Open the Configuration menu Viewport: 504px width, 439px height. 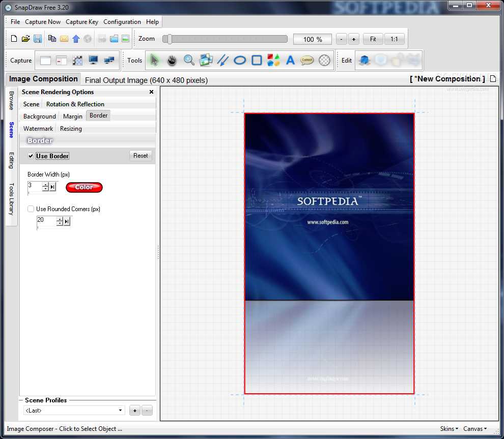coord(122,22)
